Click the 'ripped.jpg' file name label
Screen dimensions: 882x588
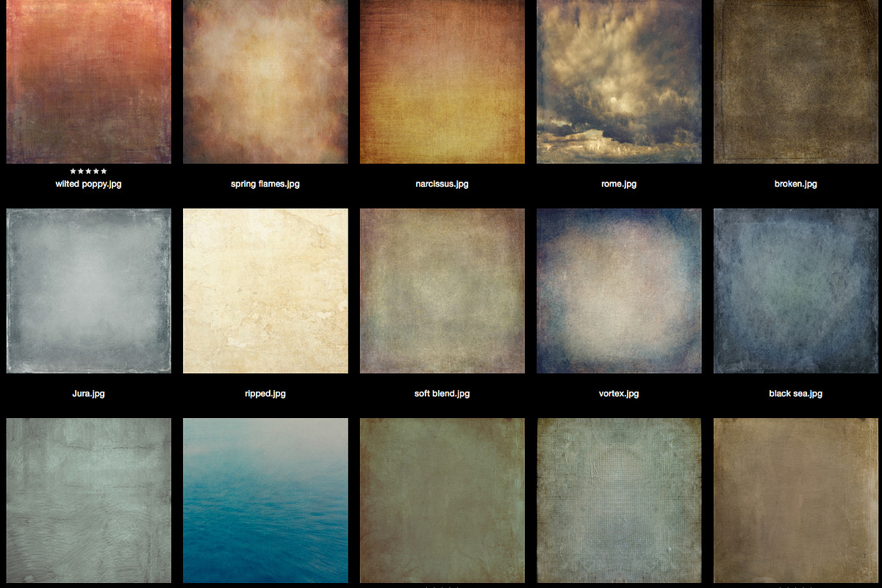point(265,394)
